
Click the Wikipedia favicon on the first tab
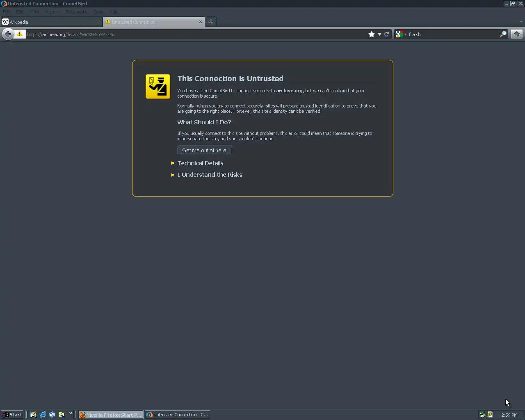[x=5, y=22]
